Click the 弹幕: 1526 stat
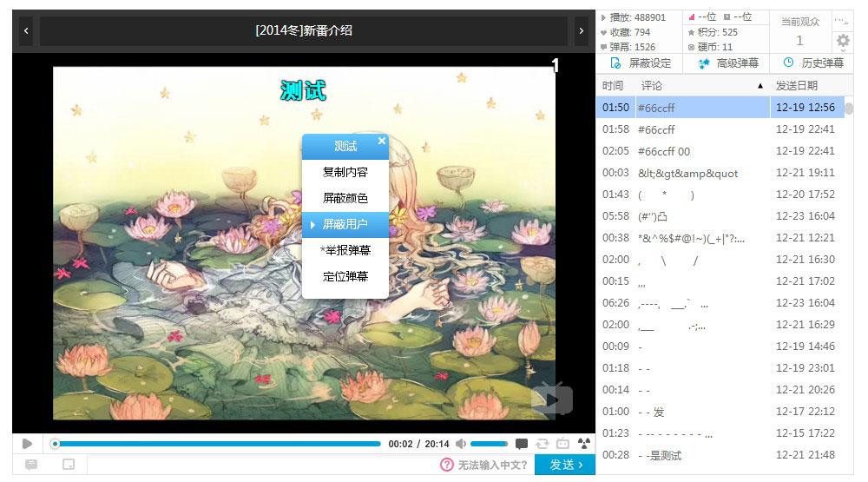Image resolution: width=868 pixels, height=482 pixels. [628, 47]
